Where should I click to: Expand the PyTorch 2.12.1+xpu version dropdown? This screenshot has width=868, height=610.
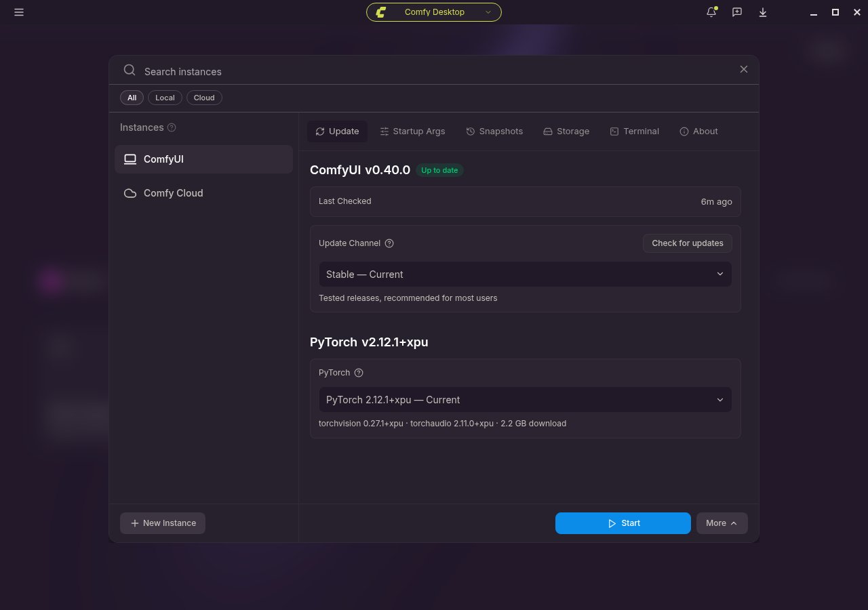525,400
